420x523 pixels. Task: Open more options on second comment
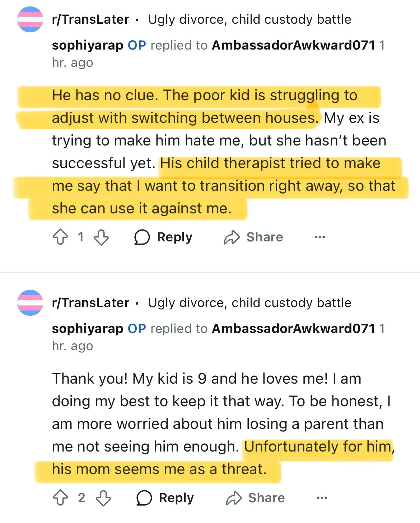(x=322, y=498)
